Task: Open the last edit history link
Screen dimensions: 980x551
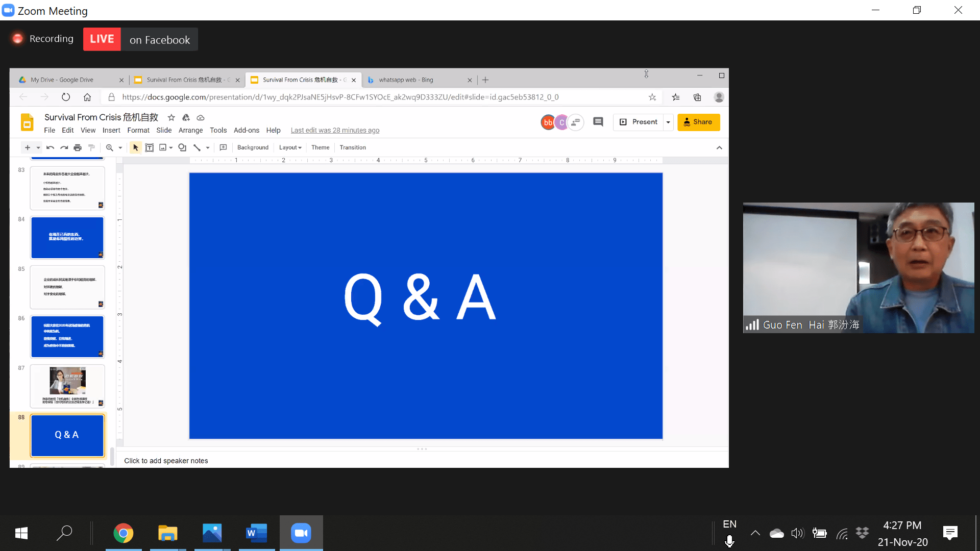Action: tap(335, 130)
